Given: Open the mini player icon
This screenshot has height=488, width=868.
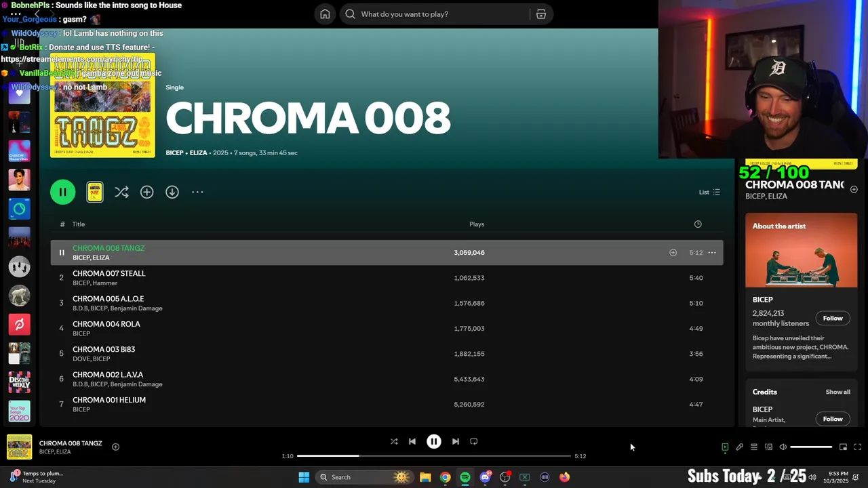Looking at the screenshot, I should pyautogui.click(x=843, y=447).
